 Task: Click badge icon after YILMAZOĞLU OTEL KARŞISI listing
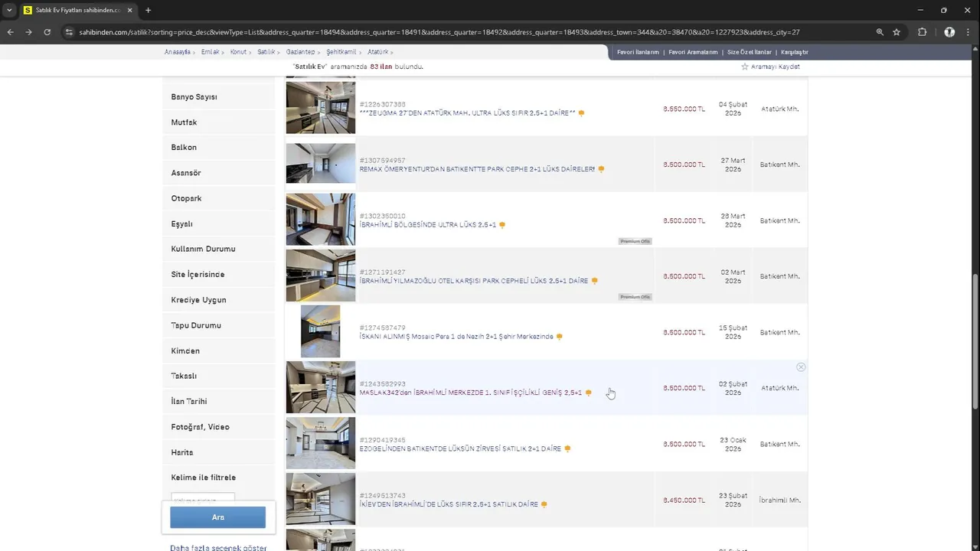point(595,281)
